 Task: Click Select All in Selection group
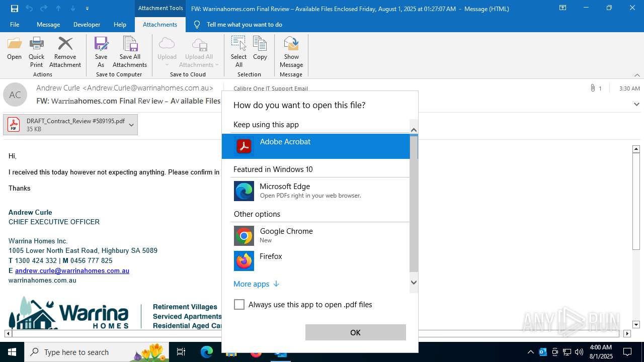[x=238, y=52]
